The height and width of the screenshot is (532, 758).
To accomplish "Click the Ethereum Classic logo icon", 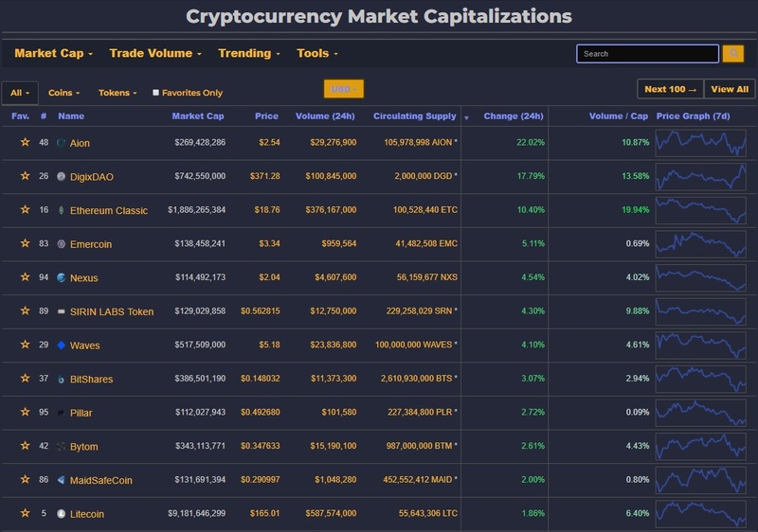I will point(61,210).
